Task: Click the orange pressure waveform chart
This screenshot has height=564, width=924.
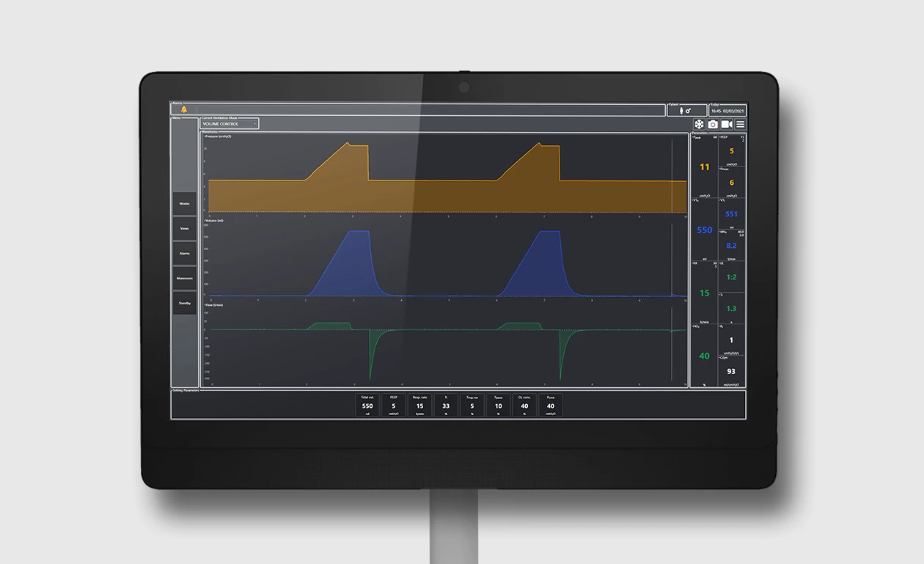Action: [444, 176]
